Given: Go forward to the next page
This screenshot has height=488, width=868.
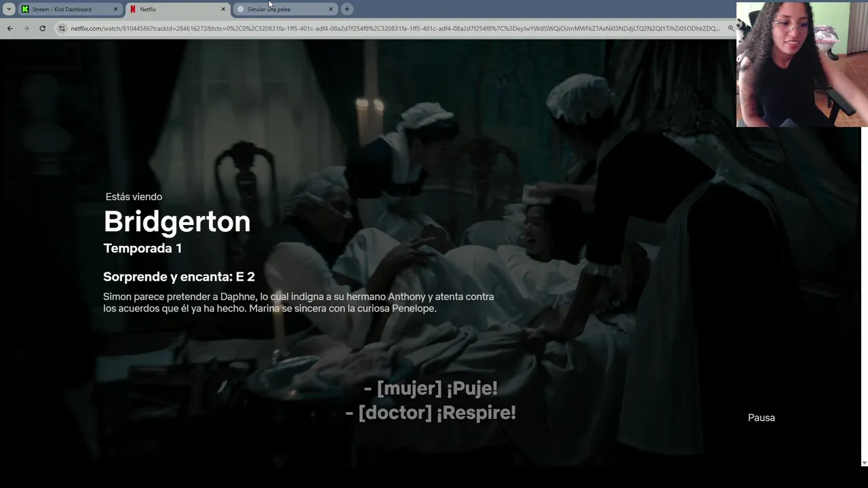Looking at the screenshot, I should point(26,28).
